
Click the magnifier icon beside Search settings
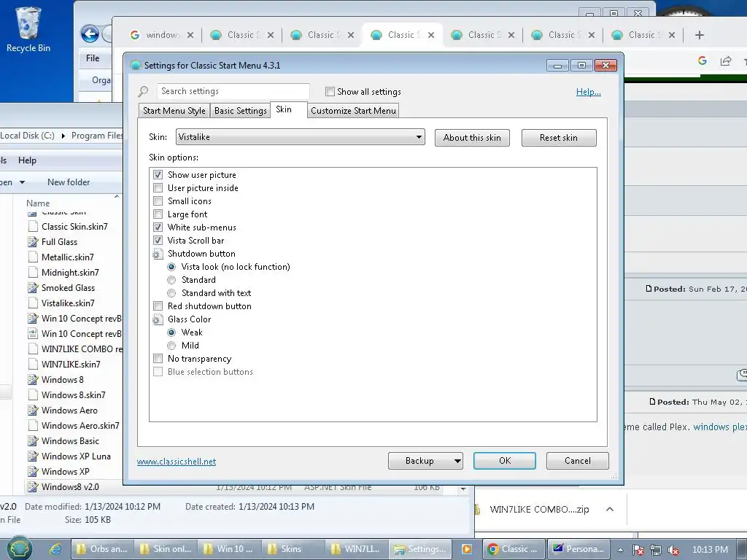point(143,91)
